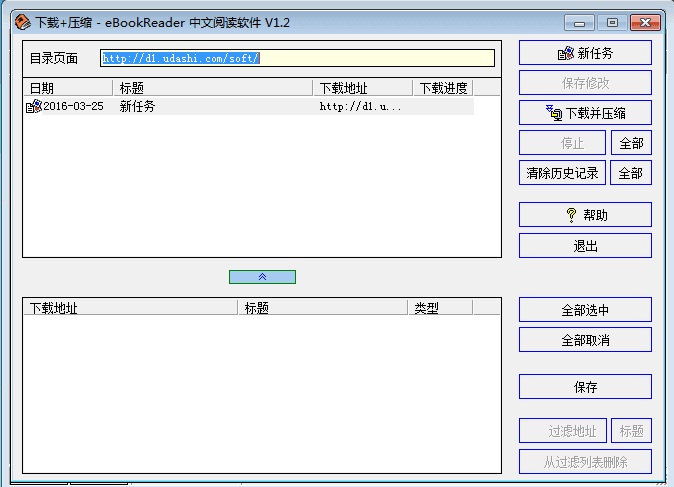Sort by 日期 column header

68,88
